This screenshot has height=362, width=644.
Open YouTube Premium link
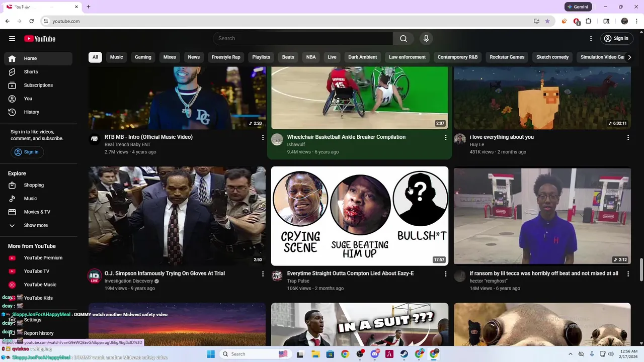(x=38, y=258)
